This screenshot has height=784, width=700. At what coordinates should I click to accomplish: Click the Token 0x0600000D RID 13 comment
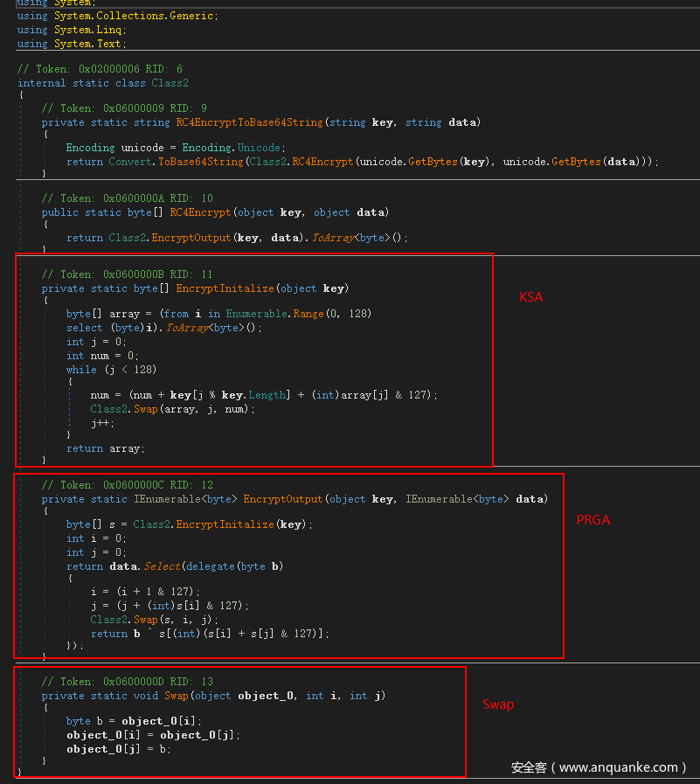point(127,682)
